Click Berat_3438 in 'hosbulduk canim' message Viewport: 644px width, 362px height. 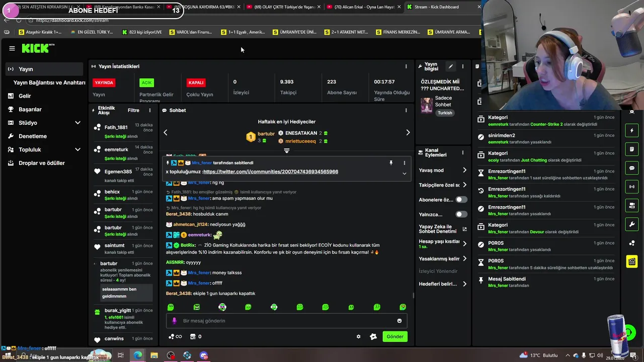(179, 214)
